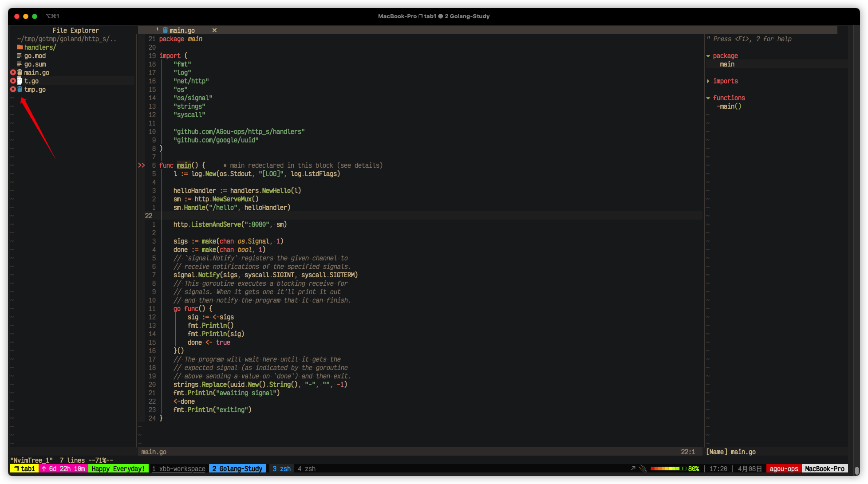Collapse the package node in the outline panel
Image resolution: width=868 pixels, height=484 pixels.
(708, 55)
